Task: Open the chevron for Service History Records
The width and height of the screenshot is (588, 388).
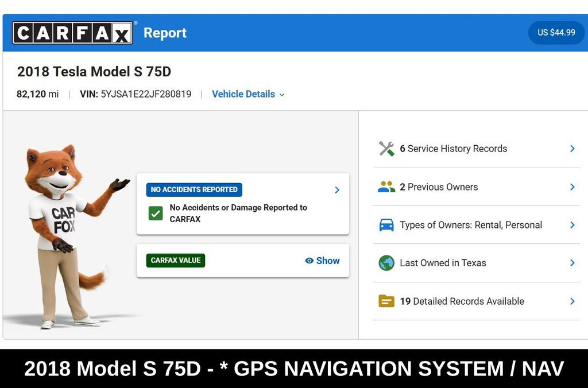Action: tap(572, 149)
